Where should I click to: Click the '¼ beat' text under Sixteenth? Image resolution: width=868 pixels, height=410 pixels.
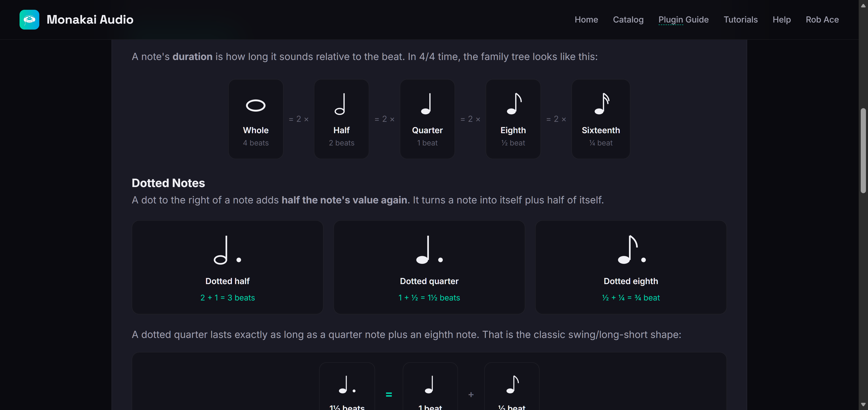click(601, 143)
